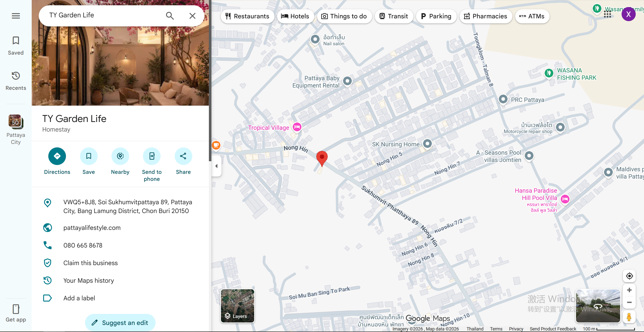Click the SK Nursing Home marker
The image size is (644, 332).
pos(427,144)
